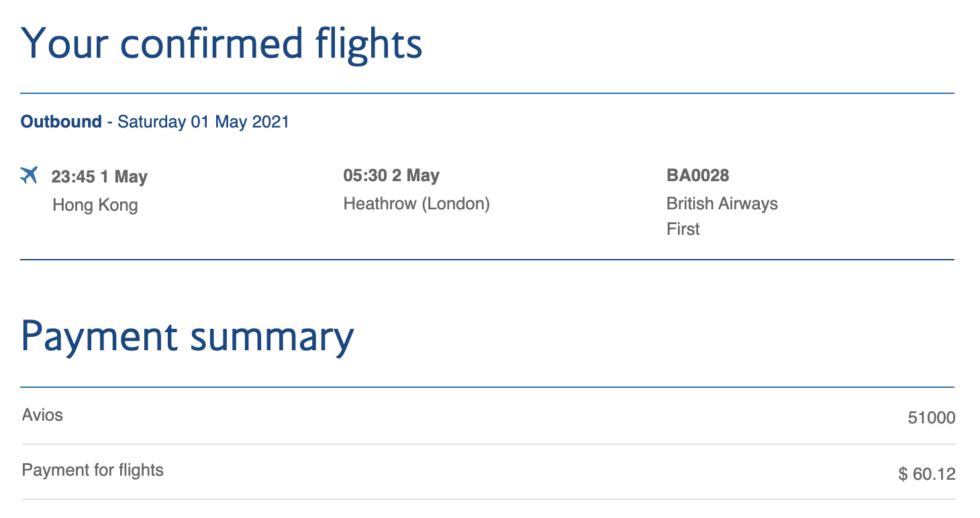Click the divider between Avios and Payment rows
Viewport: 980px width, 518px height.
487,444
